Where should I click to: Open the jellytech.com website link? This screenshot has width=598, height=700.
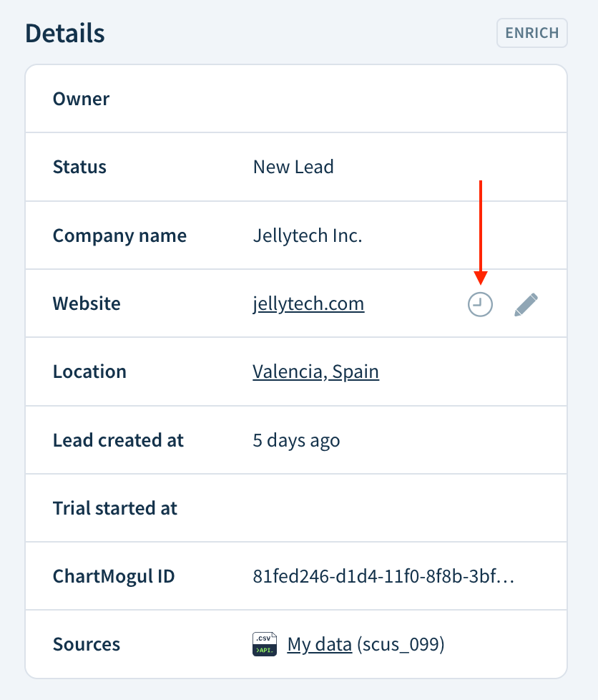pyautogui.click(x=308, y=303)
